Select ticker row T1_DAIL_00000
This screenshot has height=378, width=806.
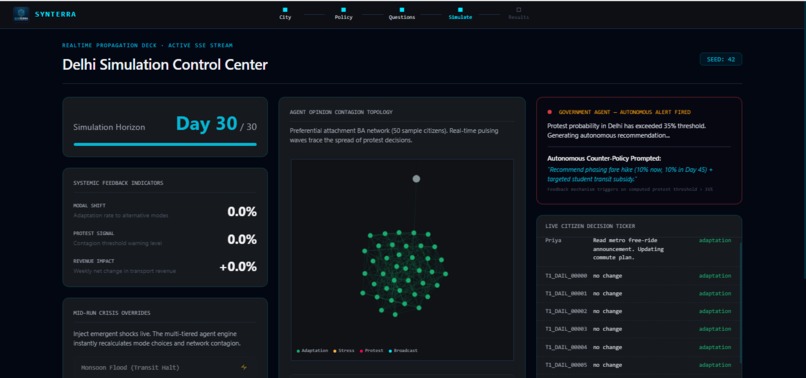pos(638,276)
